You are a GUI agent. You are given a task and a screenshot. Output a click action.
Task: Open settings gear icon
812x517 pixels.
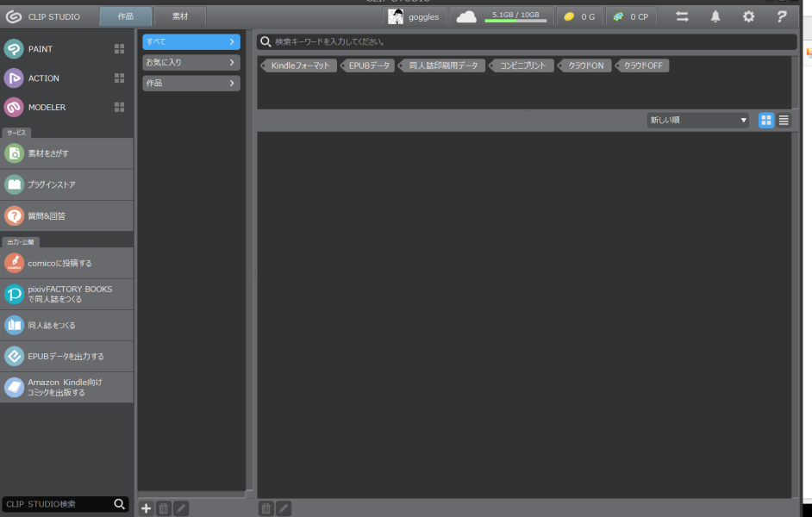pyautogui.click(x=748, y=16)
